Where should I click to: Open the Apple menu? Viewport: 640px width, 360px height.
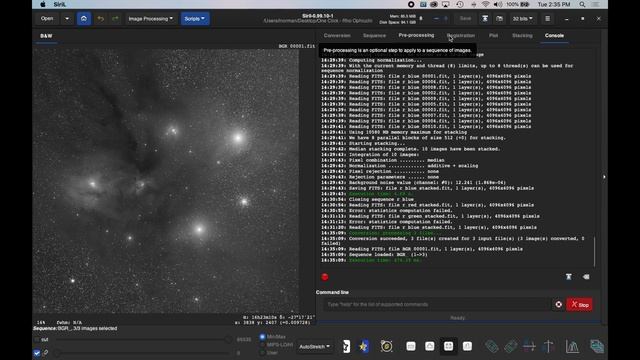[43, 4]
